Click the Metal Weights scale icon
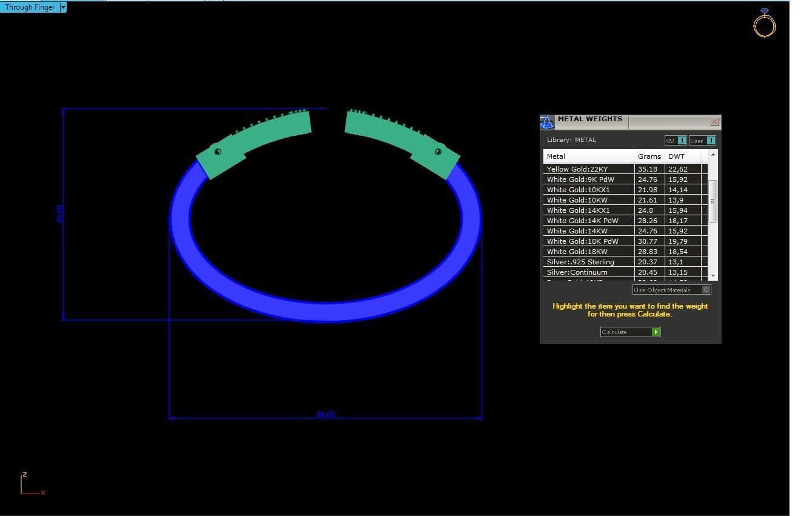 point(547,122)
